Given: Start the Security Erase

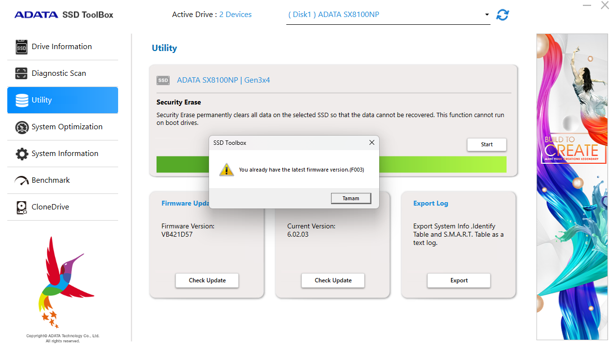Looking at the screenshot, I should coord(487,144).
